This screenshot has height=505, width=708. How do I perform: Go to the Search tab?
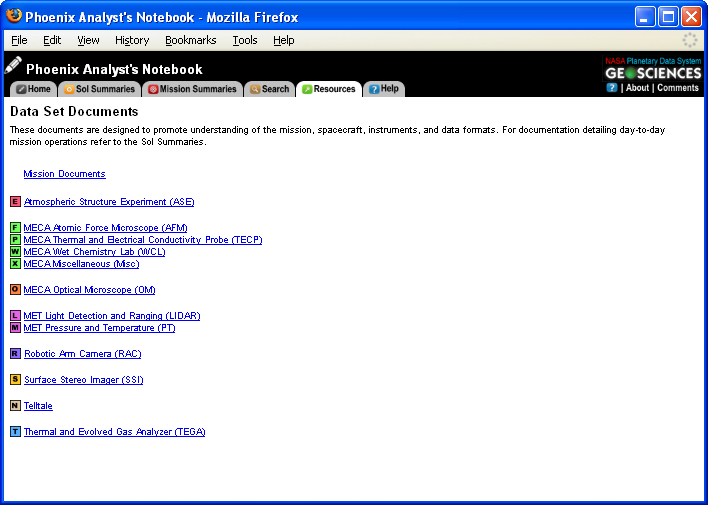pos(270,89)
